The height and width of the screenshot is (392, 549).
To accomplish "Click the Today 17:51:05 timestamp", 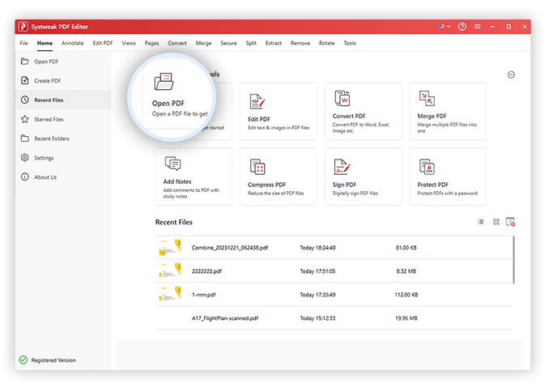I will coord(317,271).
